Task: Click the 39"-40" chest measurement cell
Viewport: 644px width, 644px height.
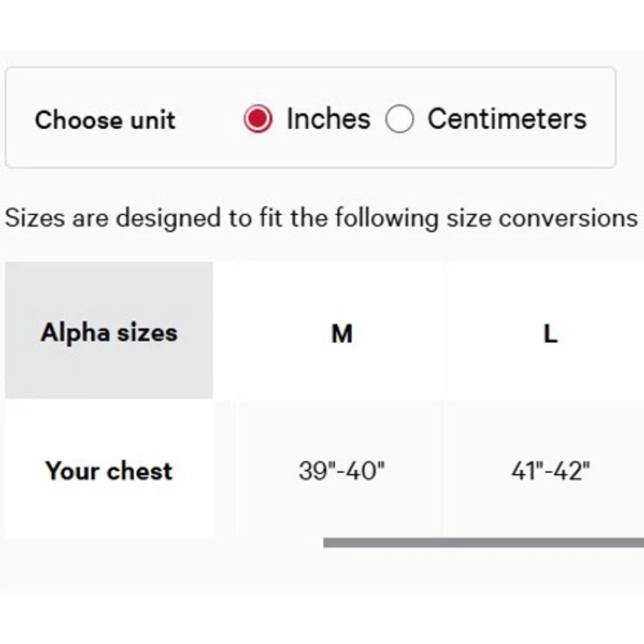Action: tap(341, 471)
